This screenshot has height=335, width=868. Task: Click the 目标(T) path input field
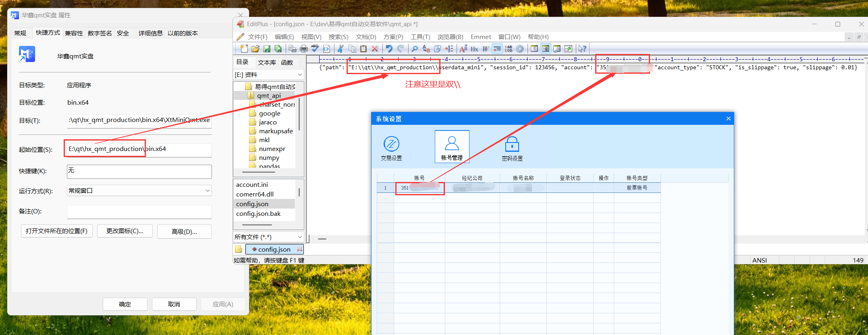click(x=139, y=120)
